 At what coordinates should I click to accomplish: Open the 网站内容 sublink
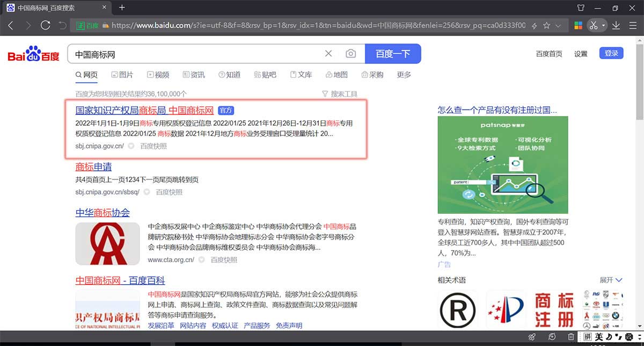[x=193, y=326]
